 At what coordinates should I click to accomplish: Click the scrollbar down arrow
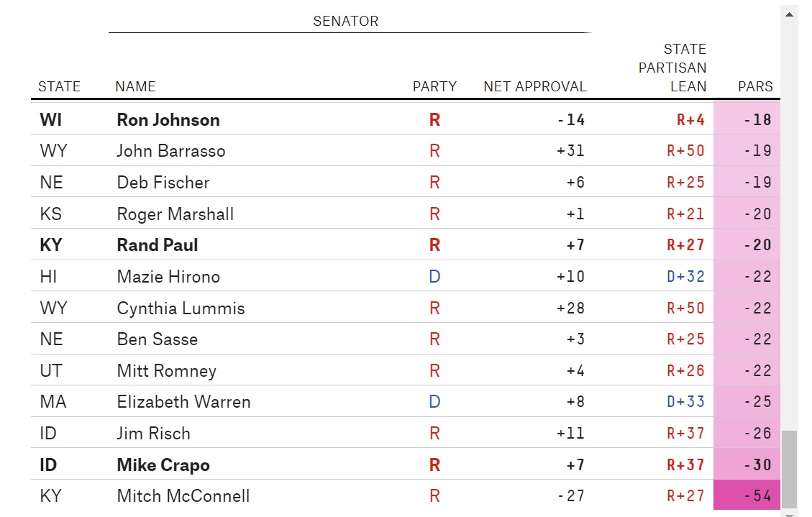point(789,513)
